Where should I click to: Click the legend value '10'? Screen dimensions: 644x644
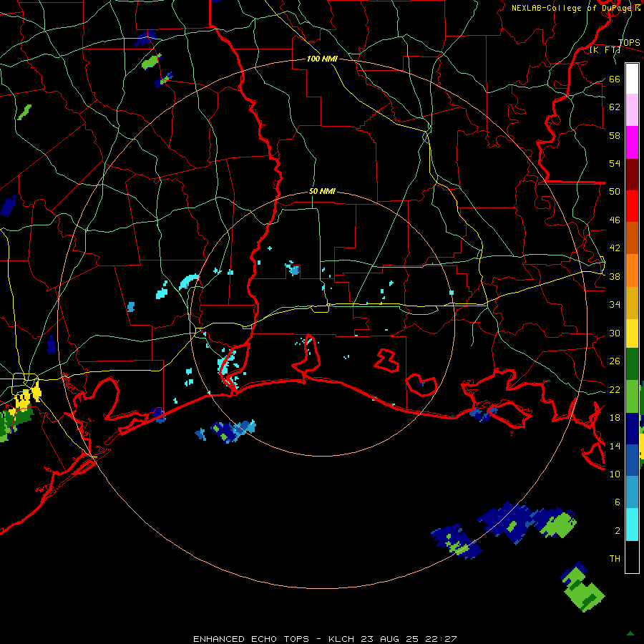615,474
